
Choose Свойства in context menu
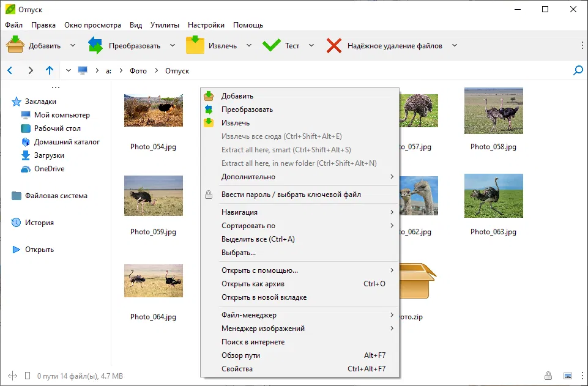(300, 369)
